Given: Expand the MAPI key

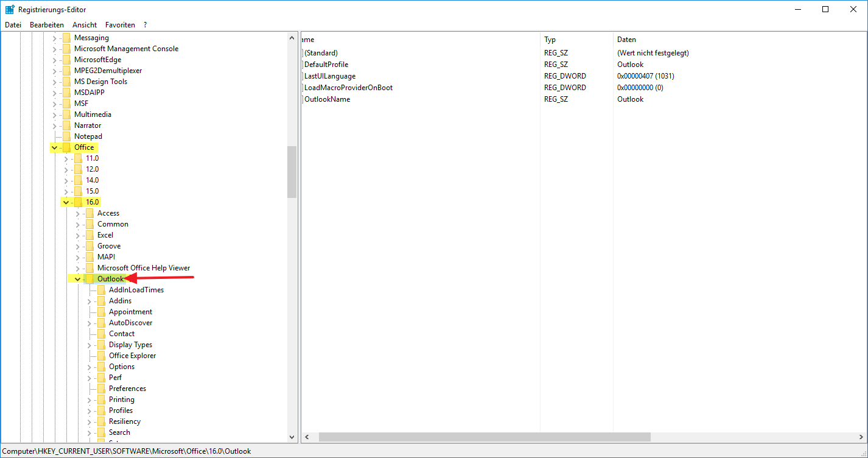Looking at the screenshot, I should pos(78,257).
